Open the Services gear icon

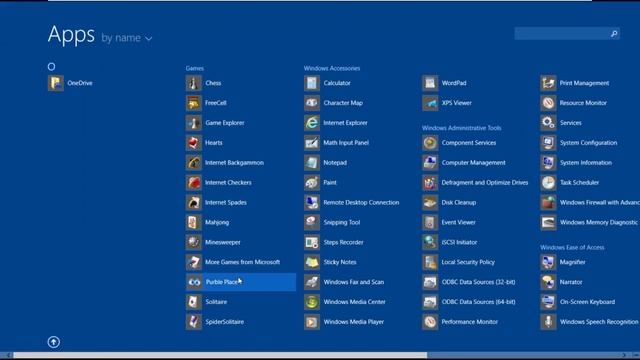coord(548,123)
